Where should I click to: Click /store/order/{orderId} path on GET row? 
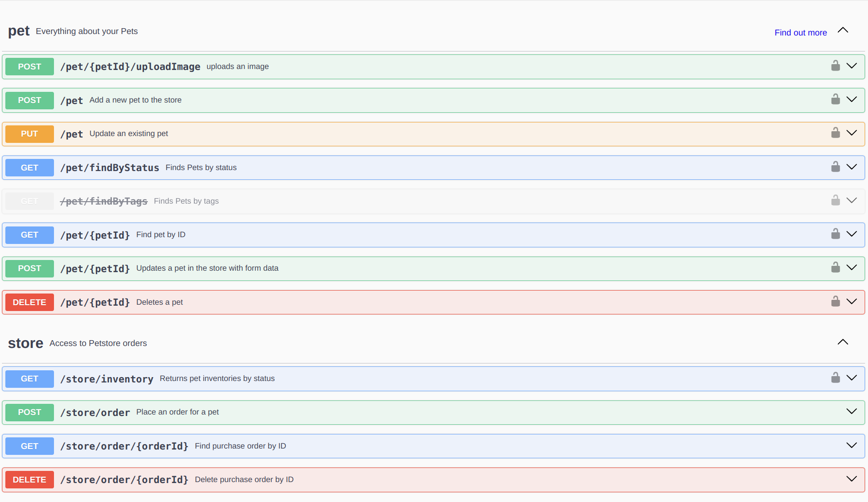pos(124,446)
